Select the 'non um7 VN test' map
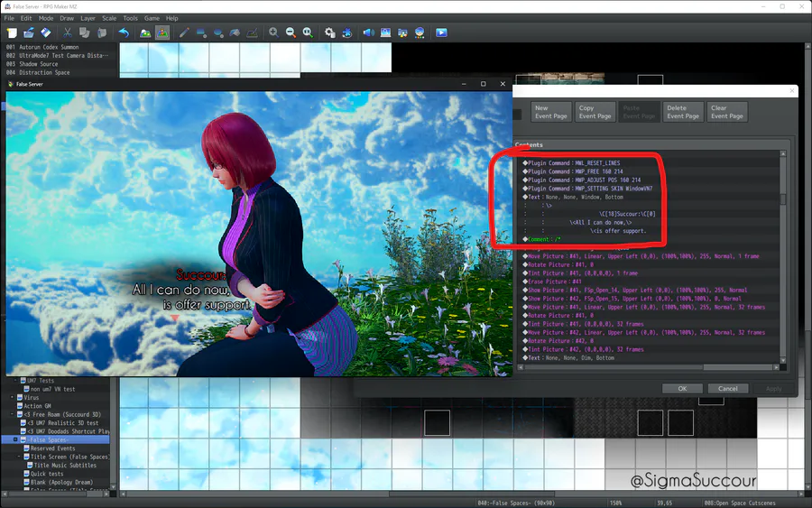The width and height of the screenshot is (812, 508). (52, 389)
